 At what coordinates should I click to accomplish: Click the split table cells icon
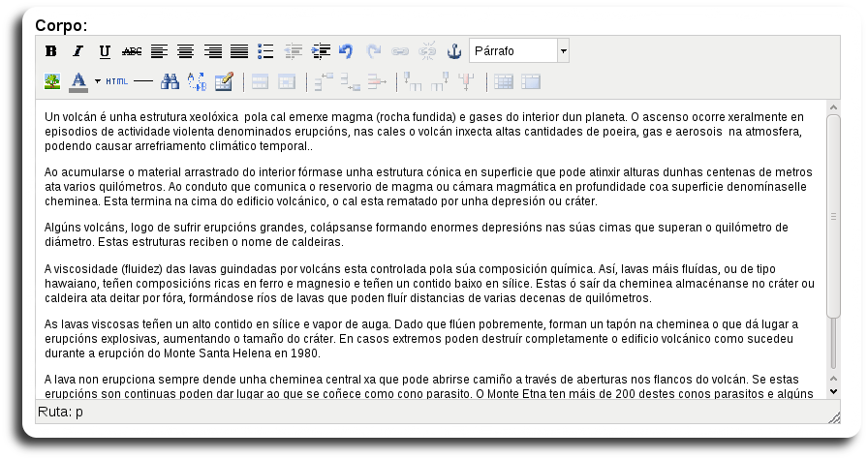point(504,82)
